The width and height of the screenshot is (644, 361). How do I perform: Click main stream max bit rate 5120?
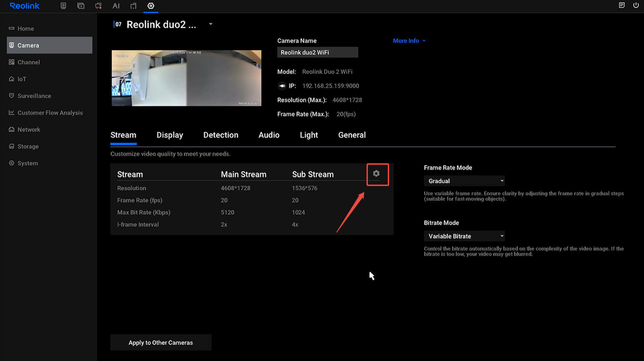(x=227, y=212)
